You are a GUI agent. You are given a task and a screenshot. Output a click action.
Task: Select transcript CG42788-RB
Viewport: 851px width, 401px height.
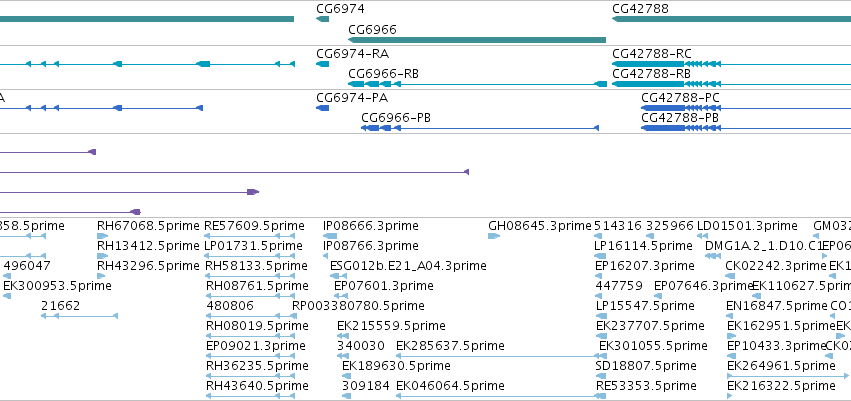coord(651,74)
